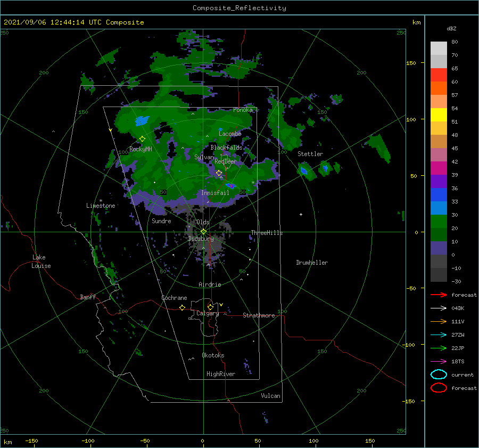Image resolution: width=479 pixels, height=448 pixels.
Task: Click the 18TS legend label
Action: (x=458, y=361)
